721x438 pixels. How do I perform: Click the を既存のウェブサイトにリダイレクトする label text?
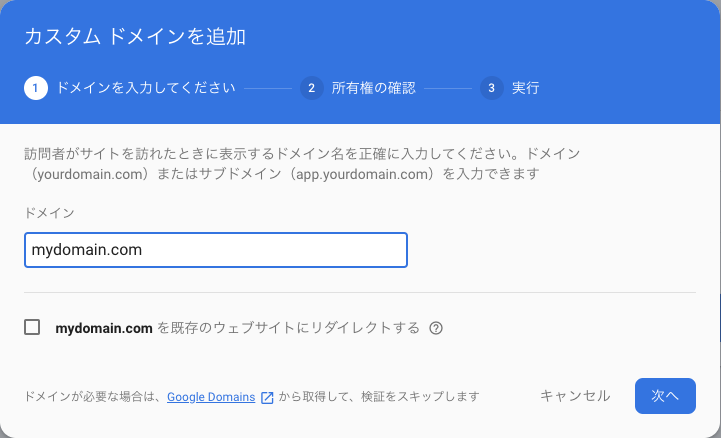tap(288, 328)
